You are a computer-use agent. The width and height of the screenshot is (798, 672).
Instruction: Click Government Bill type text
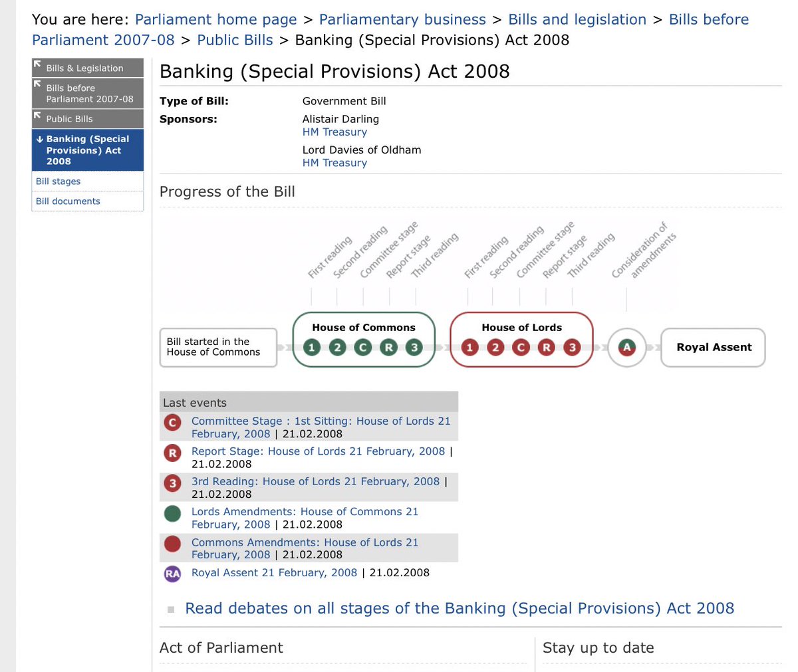(344, 101)
